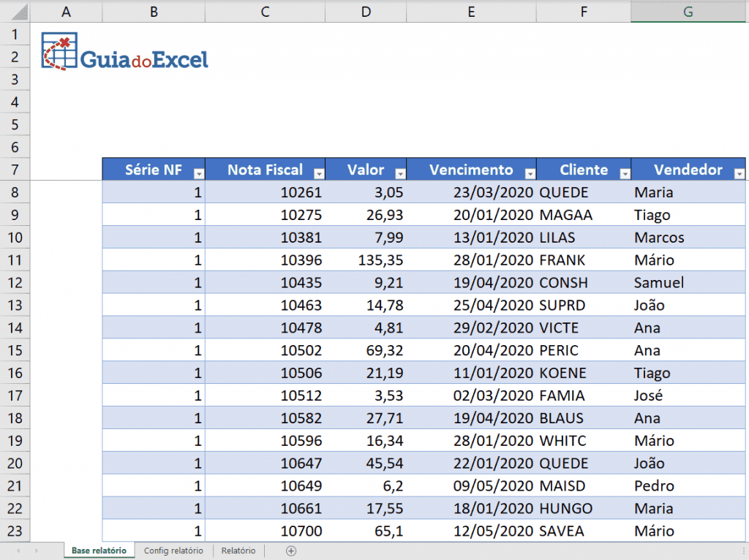Open the Série NF filter menu

point(198,173)
